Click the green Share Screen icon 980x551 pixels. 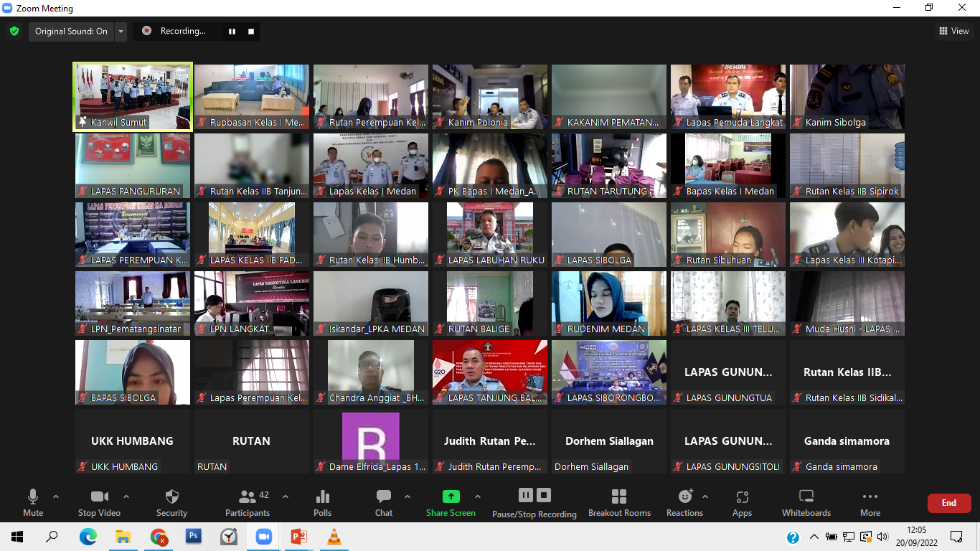(x=451, y=496)
